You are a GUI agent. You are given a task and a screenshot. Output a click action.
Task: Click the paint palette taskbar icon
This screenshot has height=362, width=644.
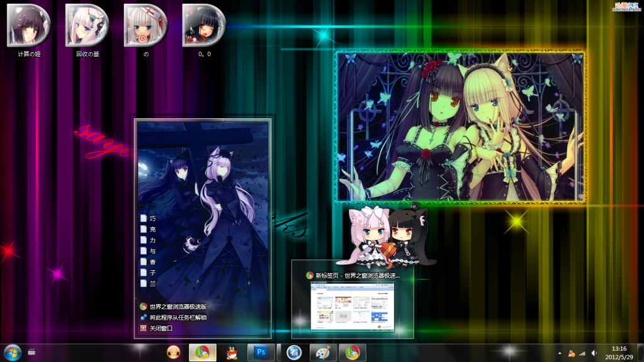322,353
